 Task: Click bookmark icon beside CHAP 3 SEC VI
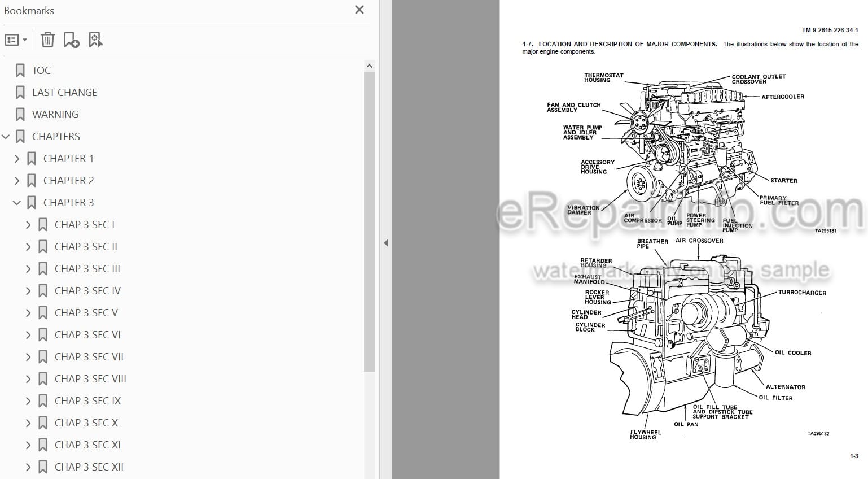[x=43, y=335]
